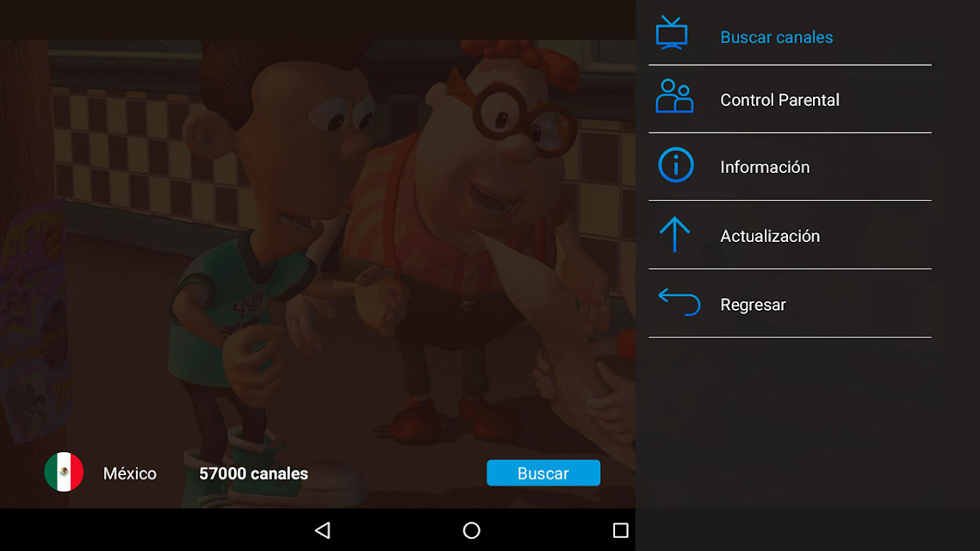
Task: Click the information circle icon
Action: (x=676, y=165)
